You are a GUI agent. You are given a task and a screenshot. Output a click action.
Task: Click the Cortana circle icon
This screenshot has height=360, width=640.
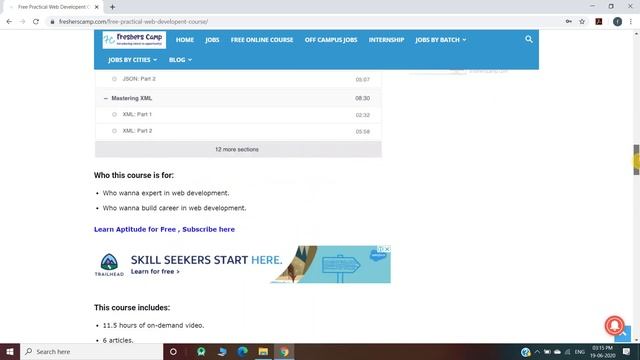[173, 351]
